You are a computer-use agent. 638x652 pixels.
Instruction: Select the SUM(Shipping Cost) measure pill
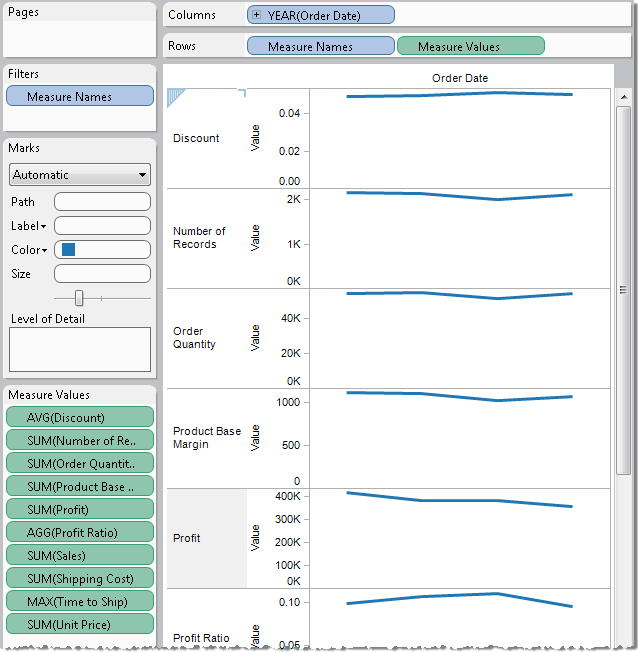80,578
